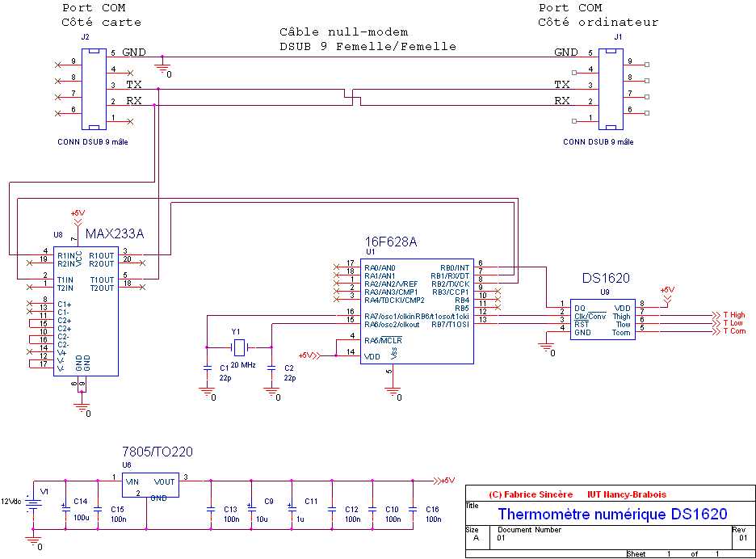
Task: Select the title "Thermomètre numérique DS1620"
Action: coord(612,514)
